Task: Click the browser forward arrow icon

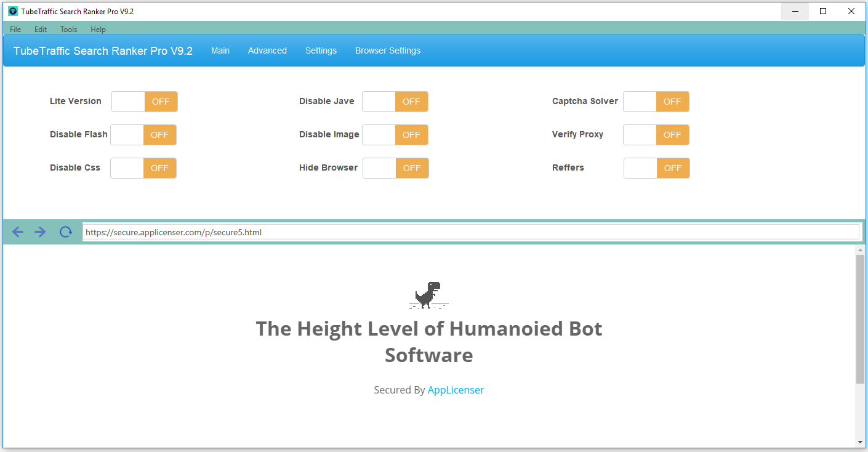Action: (41, 232)
